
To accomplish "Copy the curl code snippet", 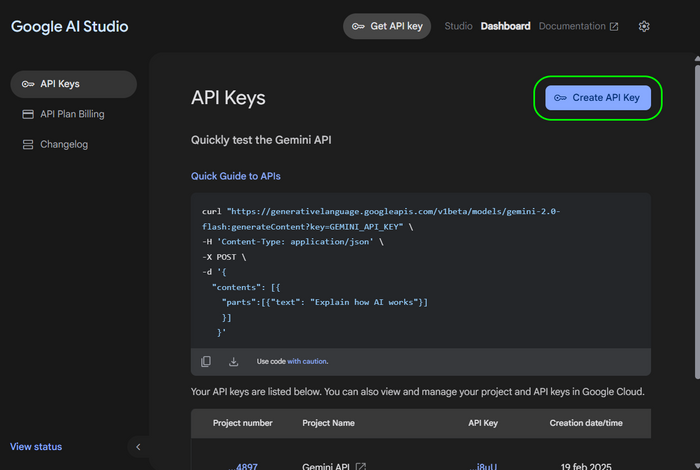I will [x=206, y=361].
